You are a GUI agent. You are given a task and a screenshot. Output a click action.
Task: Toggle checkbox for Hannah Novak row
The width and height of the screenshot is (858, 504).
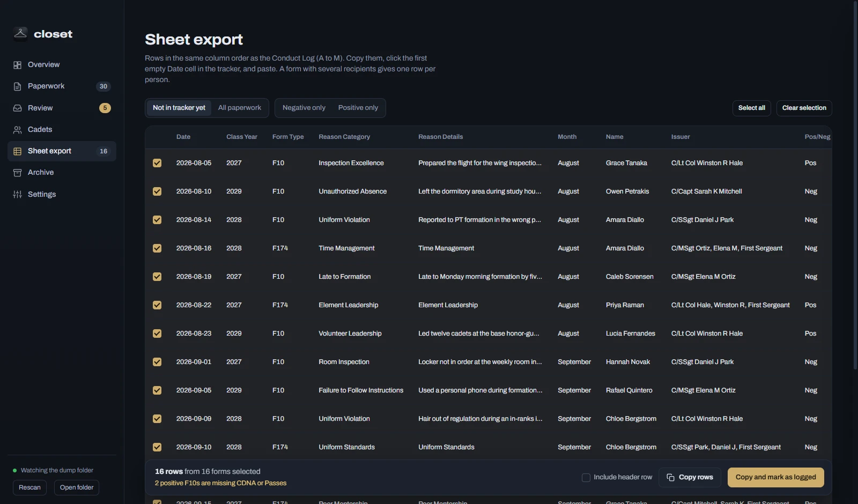[x=157, y=362]
